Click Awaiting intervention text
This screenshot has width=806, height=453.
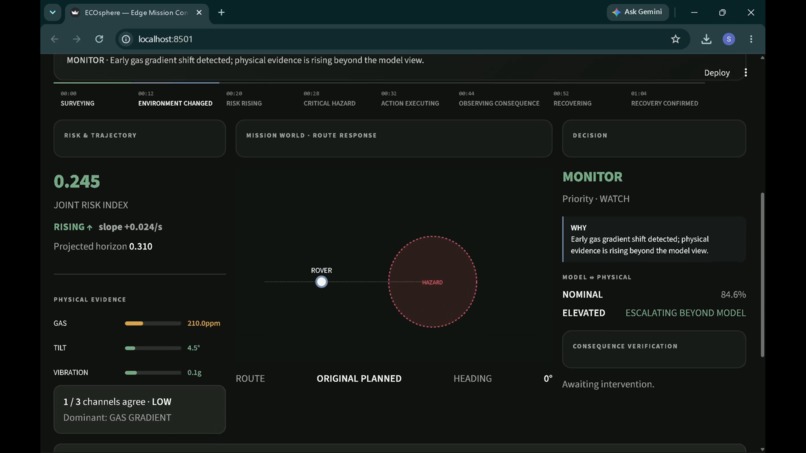pos(608,384)
